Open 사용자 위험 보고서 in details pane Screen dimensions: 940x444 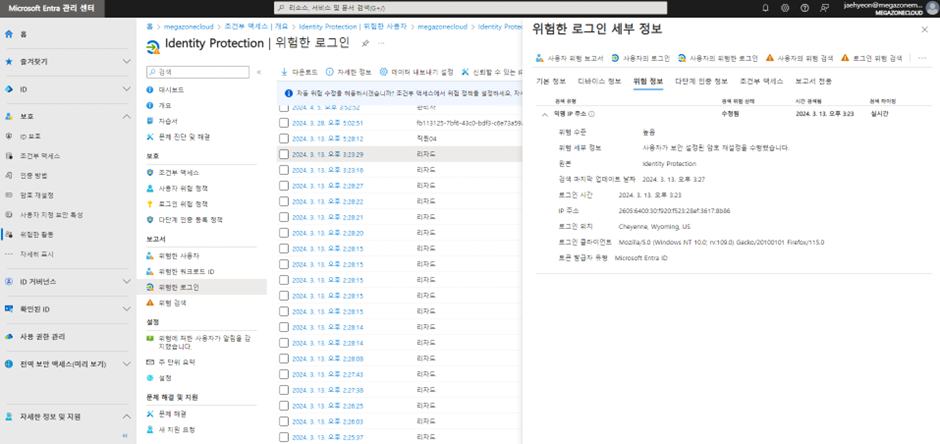570,58
